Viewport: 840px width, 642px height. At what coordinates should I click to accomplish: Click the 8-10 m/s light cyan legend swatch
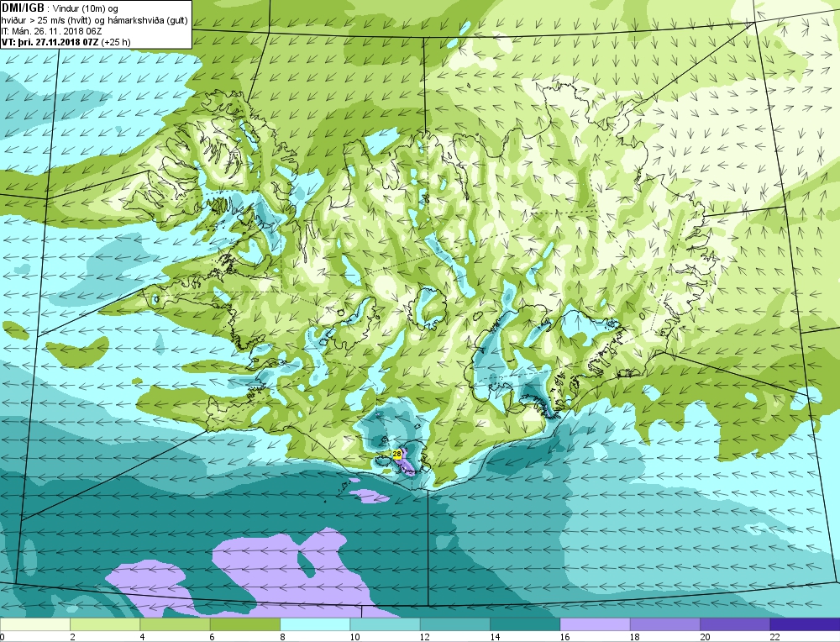315,624
